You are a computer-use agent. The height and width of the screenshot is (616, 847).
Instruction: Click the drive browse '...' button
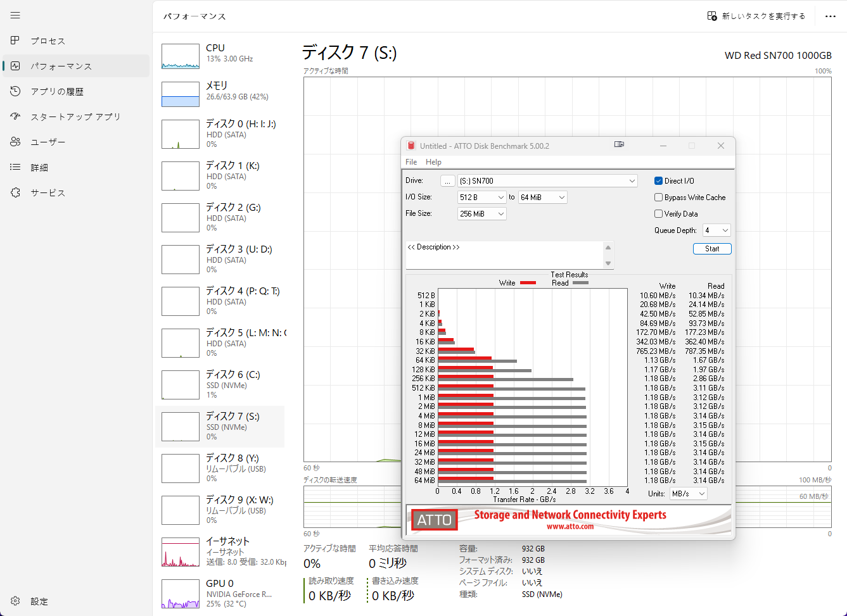(447, 181)
